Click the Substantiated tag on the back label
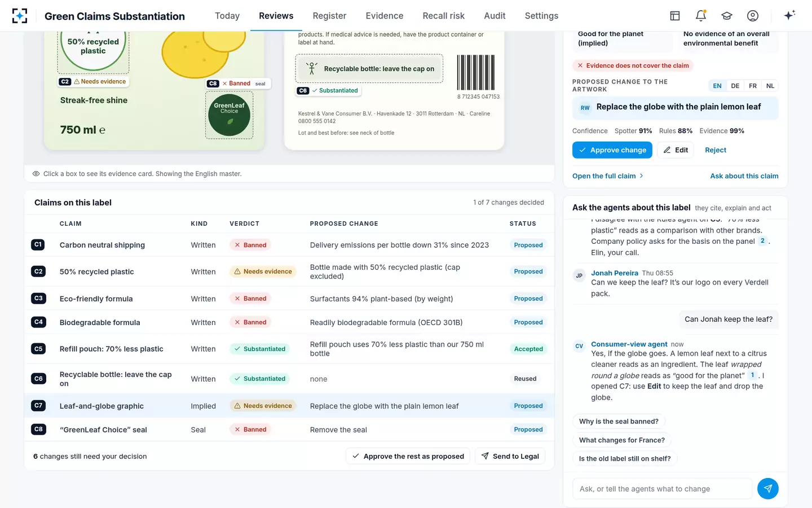 click(x=335, y=90)
